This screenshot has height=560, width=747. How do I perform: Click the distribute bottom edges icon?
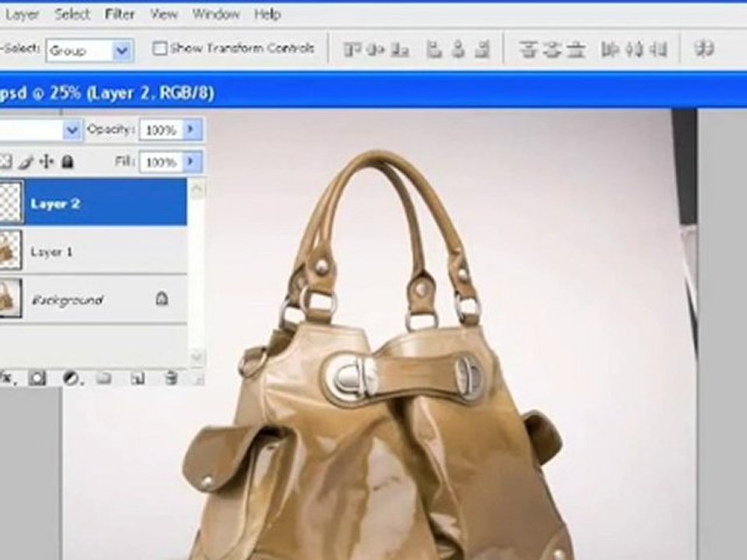[577, 49]
